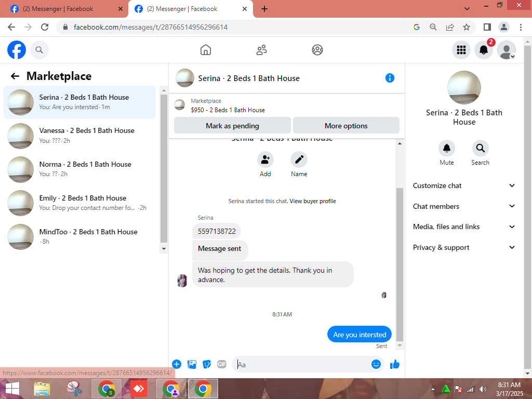Open Snipping Tool from taskbar
Viewport: 532px width, 399px height.
tap(74, 389)
